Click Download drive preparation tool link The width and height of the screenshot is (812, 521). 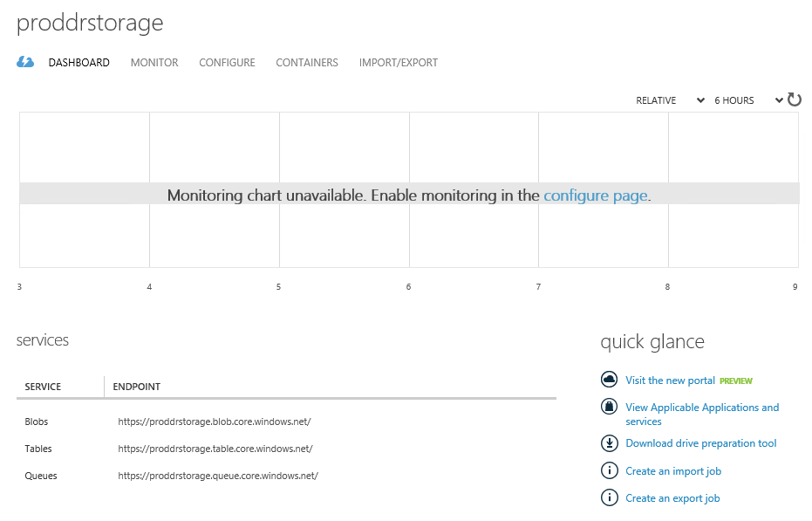(x=700, y=443)
